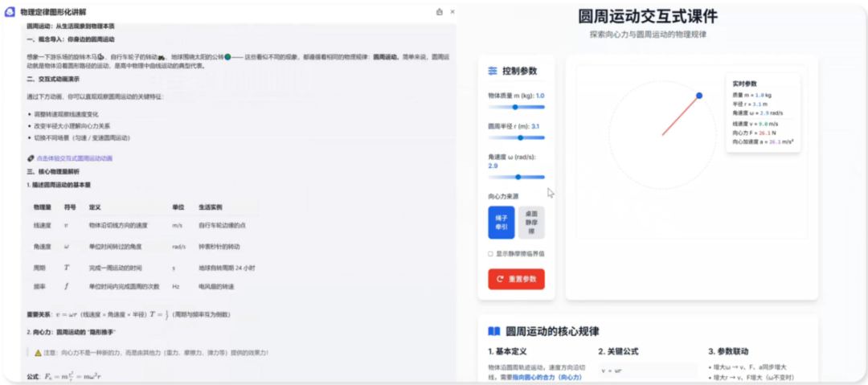Click the 线速度 v = 9.0 m/s reading
This screenshot has height=385, width=868.
click(755, 124)
